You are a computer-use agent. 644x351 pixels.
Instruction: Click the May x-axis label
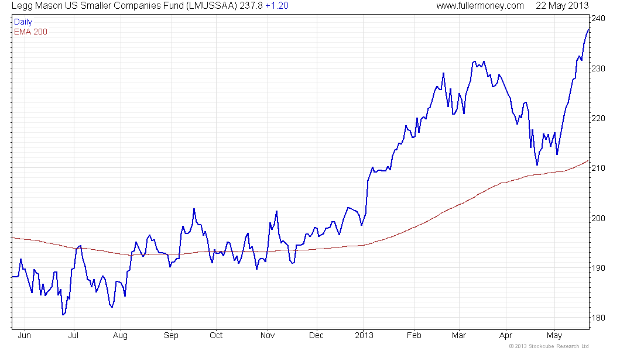554,336
